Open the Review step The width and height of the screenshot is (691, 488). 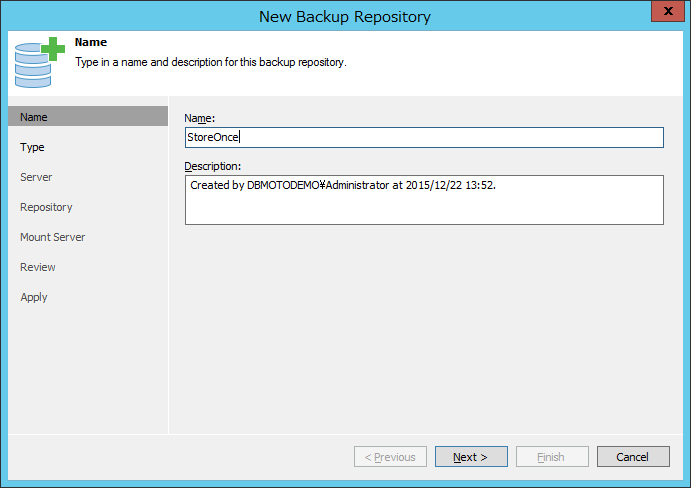[x=38, y=267]
